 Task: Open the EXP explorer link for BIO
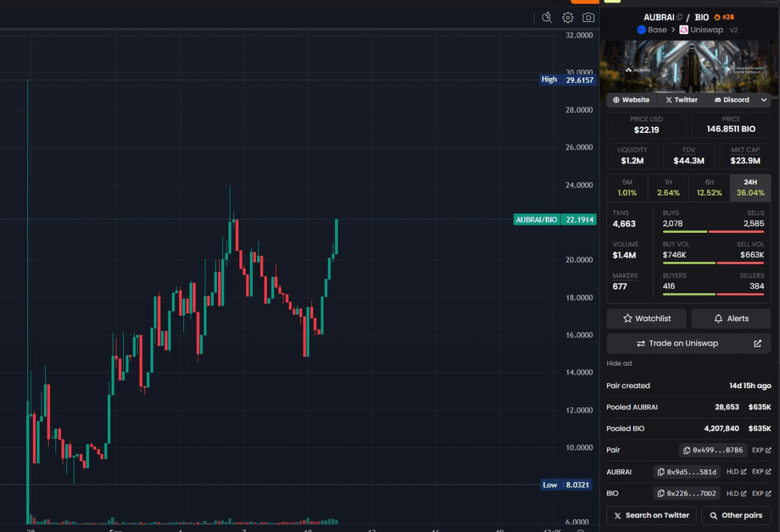pyautogui.click(x=761, y=493)
